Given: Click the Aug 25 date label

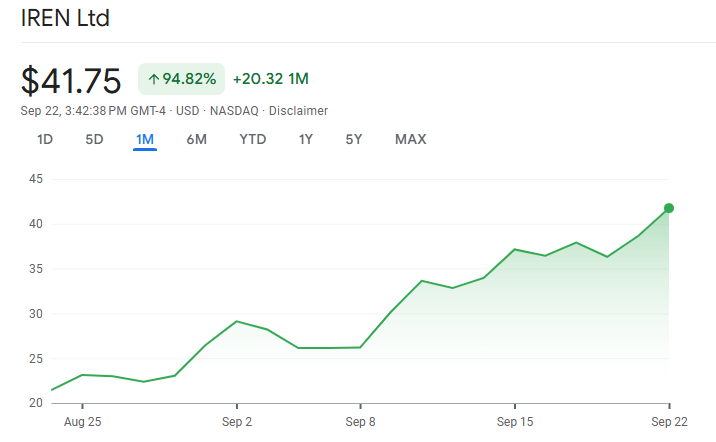Looking at the screenshot, I should coord(82,422).
